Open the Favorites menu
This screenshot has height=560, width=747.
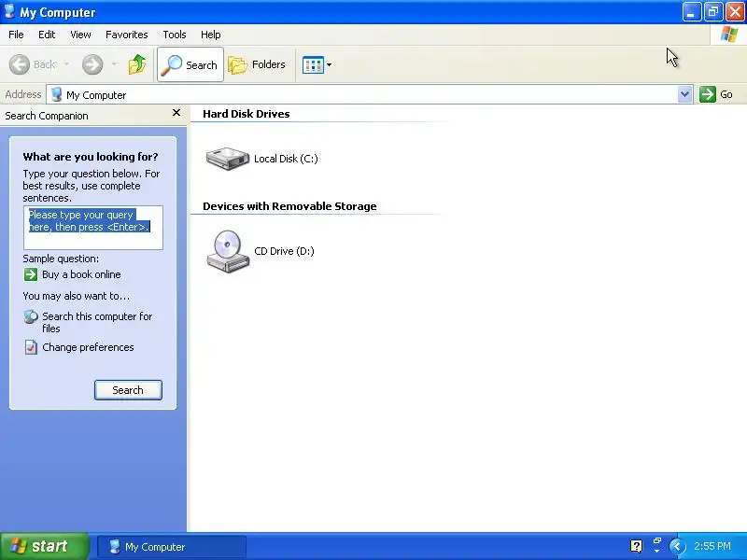click(127, 35)
